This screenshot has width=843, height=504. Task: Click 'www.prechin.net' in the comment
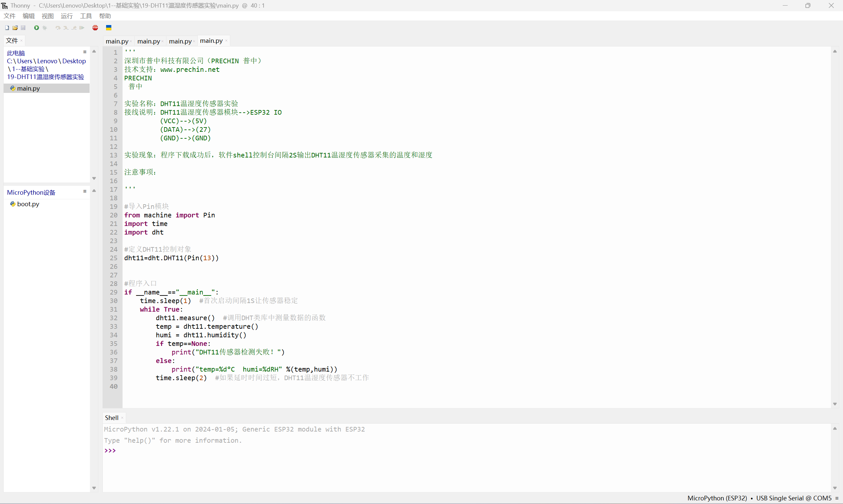pyautogui.click(x=190, y=70)
